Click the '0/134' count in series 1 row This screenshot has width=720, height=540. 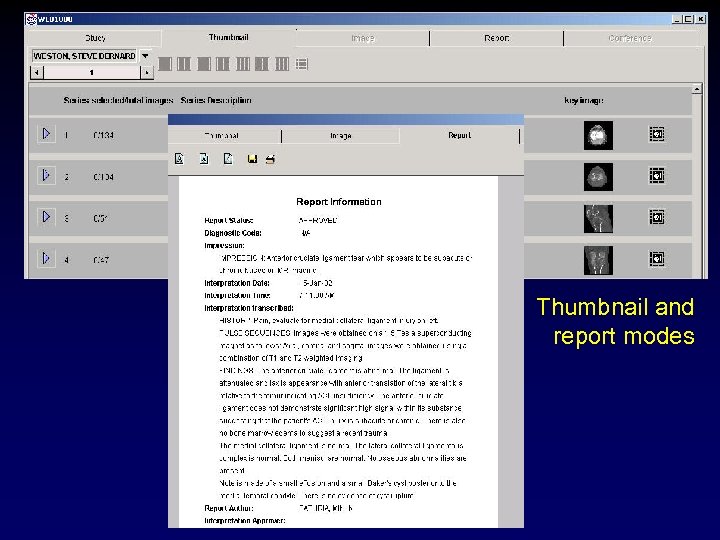click(x=103, y=135)
